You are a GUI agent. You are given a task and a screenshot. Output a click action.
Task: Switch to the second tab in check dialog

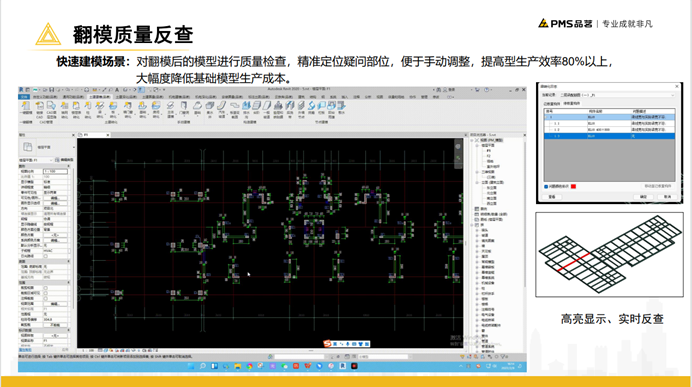coord(572,104)
